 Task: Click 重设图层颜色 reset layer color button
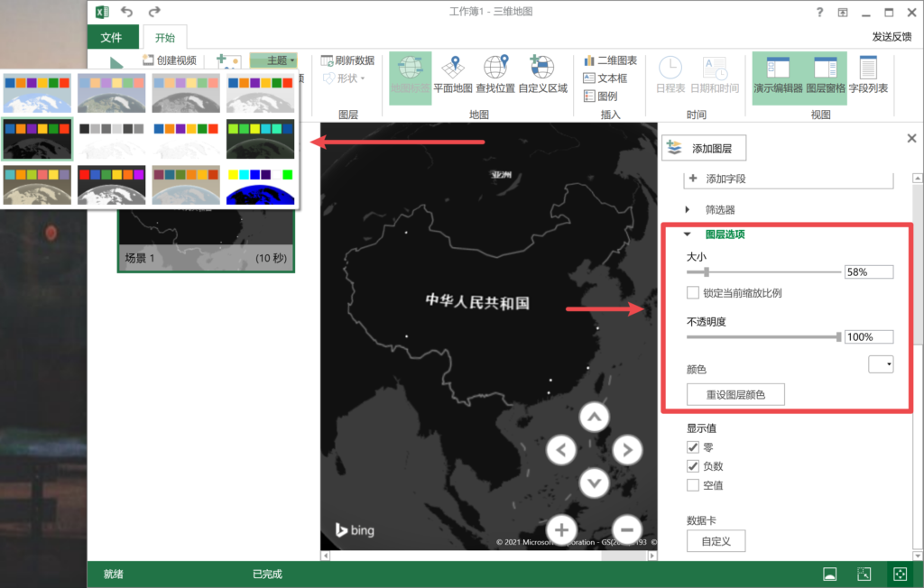[x=735, y=395]
